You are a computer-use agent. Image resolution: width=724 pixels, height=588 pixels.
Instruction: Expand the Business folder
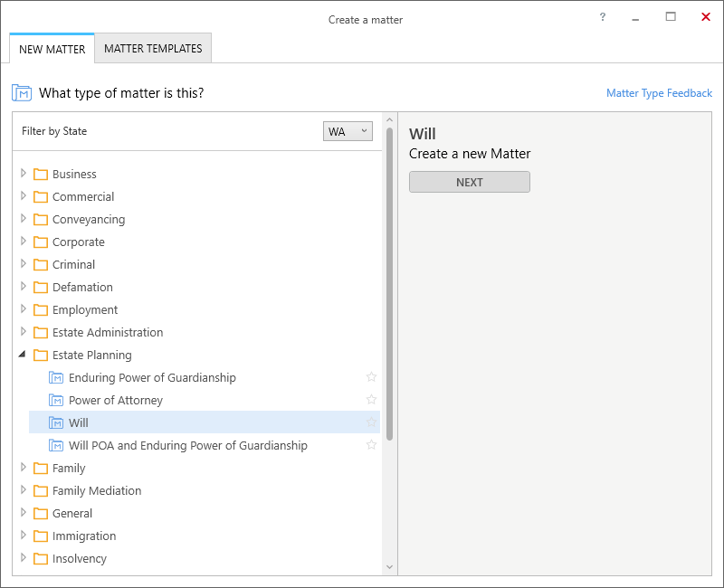[x=24, y=173]
